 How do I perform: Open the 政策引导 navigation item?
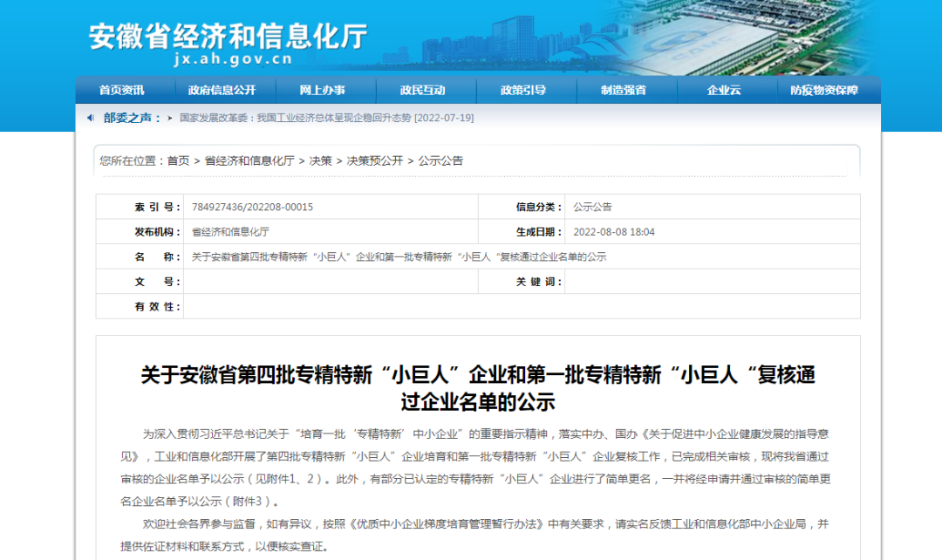pos(523,90)
